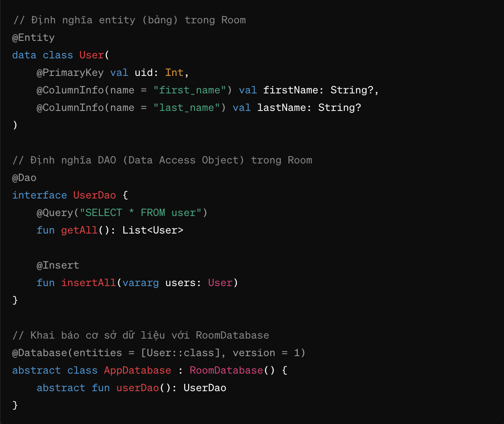504x424 pixels.
Task: Click the "SELECT * FROM user" query string
Action: tap(141, 213)
